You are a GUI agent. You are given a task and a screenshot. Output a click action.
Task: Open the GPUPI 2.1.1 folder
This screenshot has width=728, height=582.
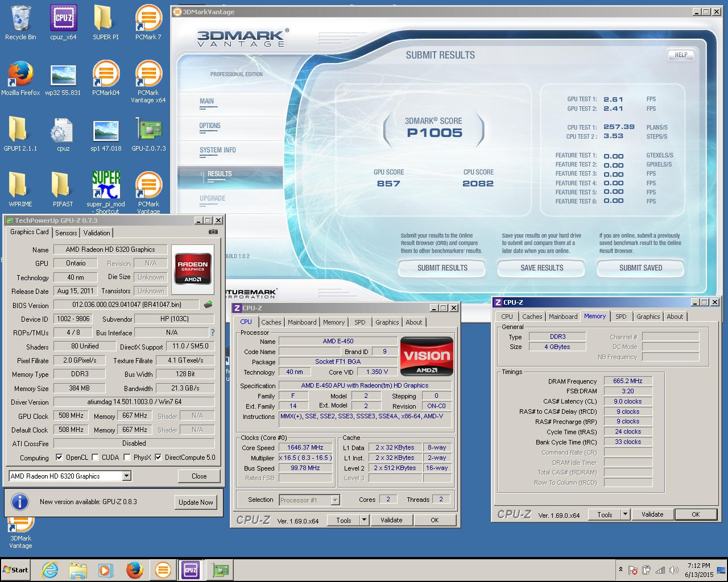(x=20, y=134)
